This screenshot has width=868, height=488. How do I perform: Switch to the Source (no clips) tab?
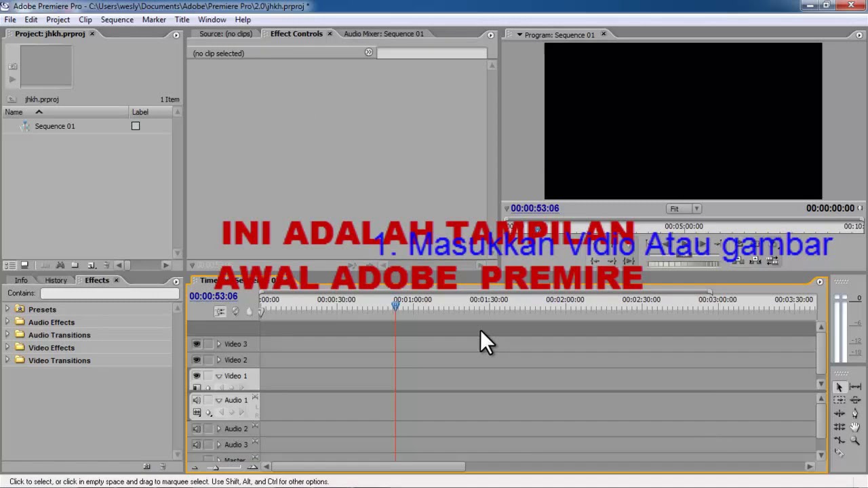pyautogui.click(x=225, y=34)
